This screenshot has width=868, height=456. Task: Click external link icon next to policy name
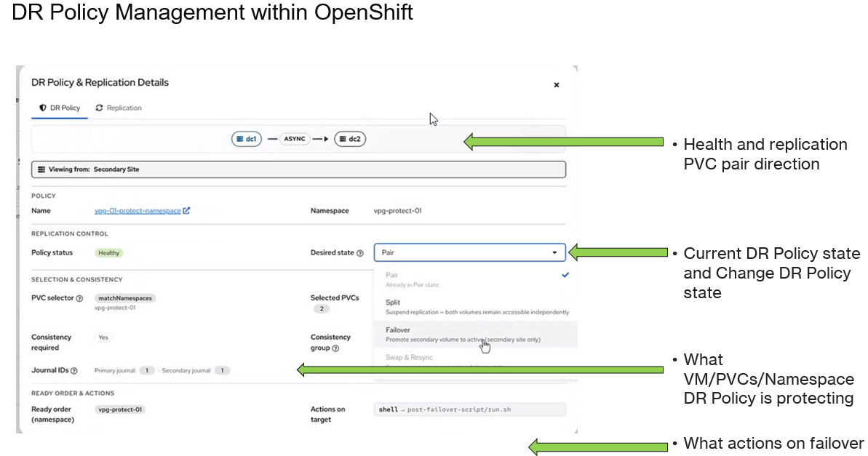click(x=186, y=210)
